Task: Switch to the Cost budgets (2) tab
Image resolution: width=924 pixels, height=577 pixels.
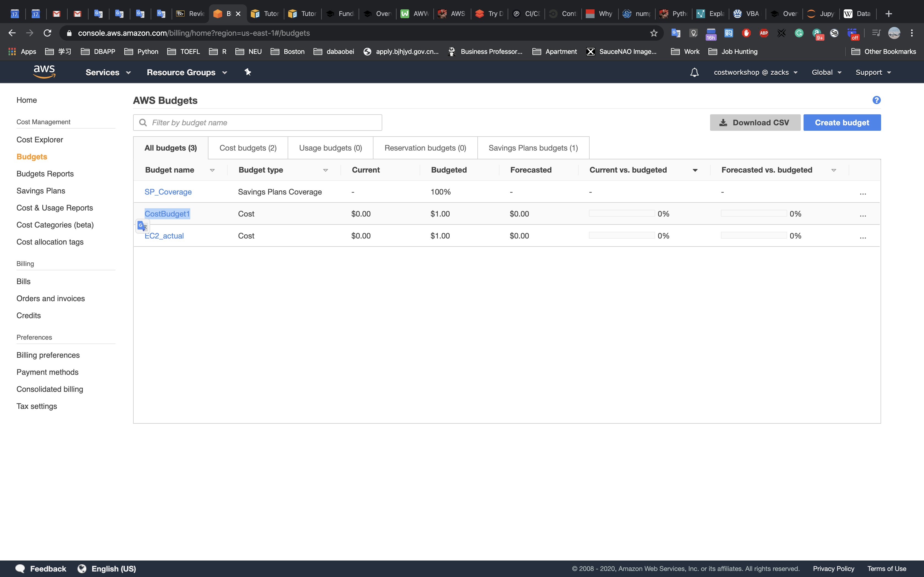Action: tap(248, 148)
